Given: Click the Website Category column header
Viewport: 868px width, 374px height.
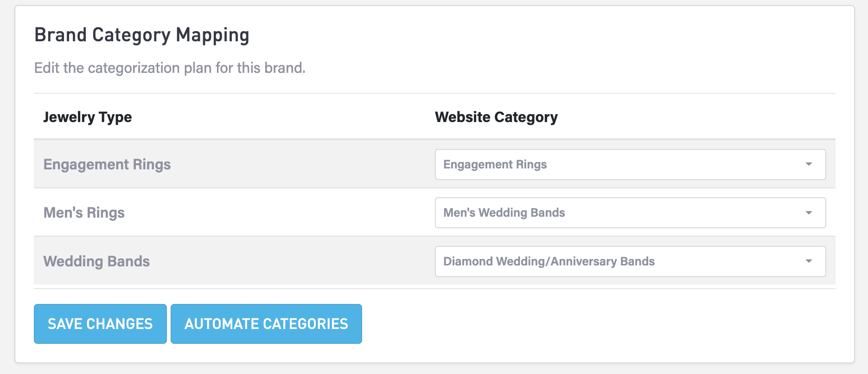Looking at the screenshot, I should [496, 117].
